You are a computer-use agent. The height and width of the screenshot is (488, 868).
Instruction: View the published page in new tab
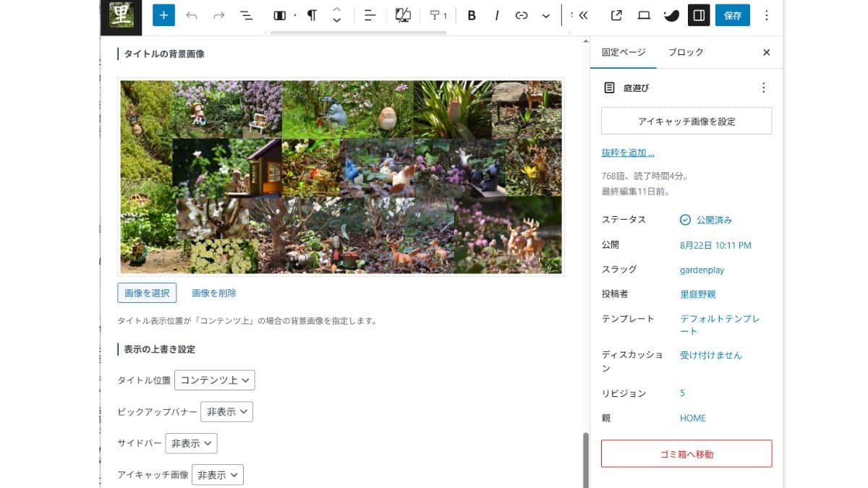pyautogui.click(x=617, y=15)
